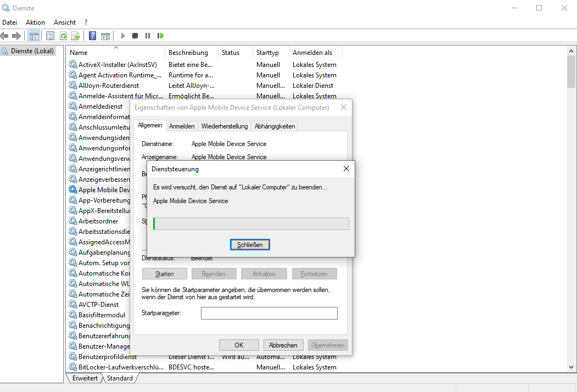Click the Show/Hide Console Tree icon

pos(33,36)
